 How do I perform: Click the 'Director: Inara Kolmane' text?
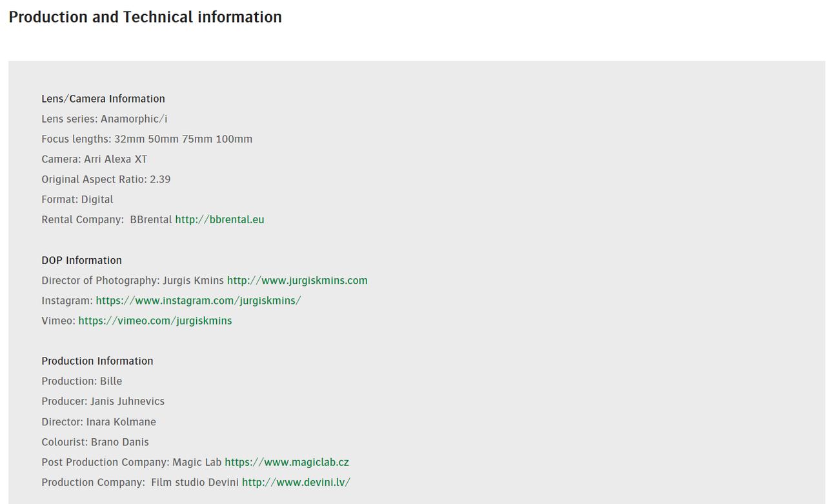point(99,421)
